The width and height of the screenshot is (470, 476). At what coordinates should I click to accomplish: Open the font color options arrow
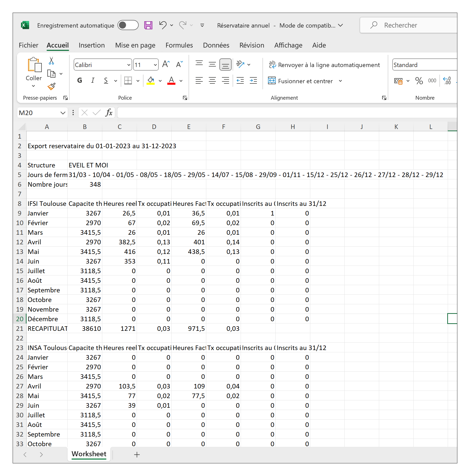click(x=181, y=81)
